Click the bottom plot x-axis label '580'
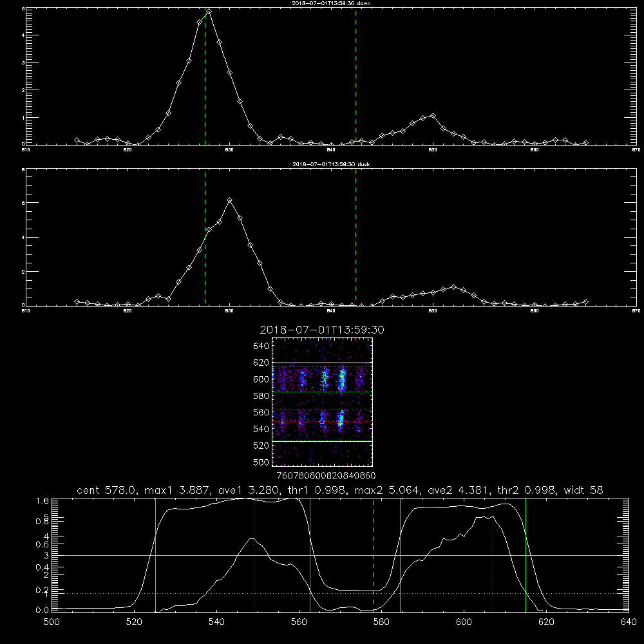The image size is (644, 644). point(381,622)
